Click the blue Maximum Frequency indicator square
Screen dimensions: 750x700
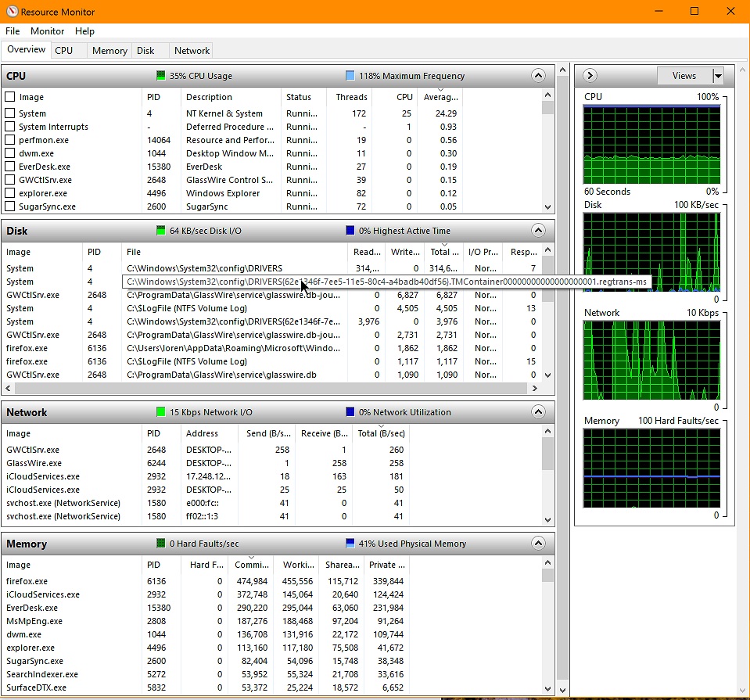click(x=350, y=76)
